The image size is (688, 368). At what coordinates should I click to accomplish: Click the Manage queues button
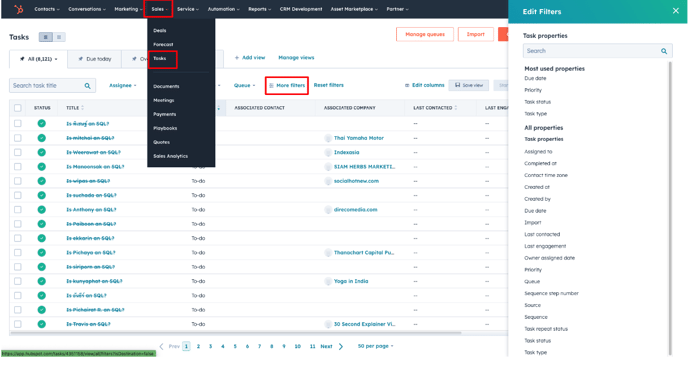[425, 34]
